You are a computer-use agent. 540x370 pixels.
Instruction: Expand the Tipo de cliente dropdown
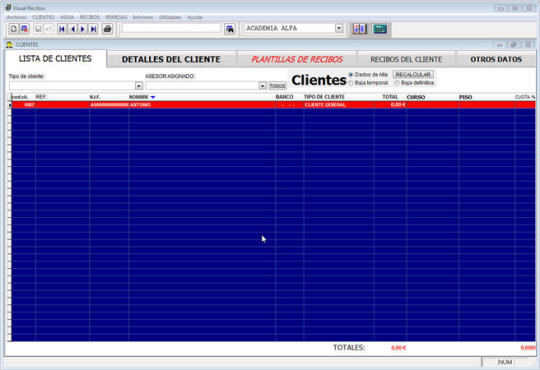point(139,85)
